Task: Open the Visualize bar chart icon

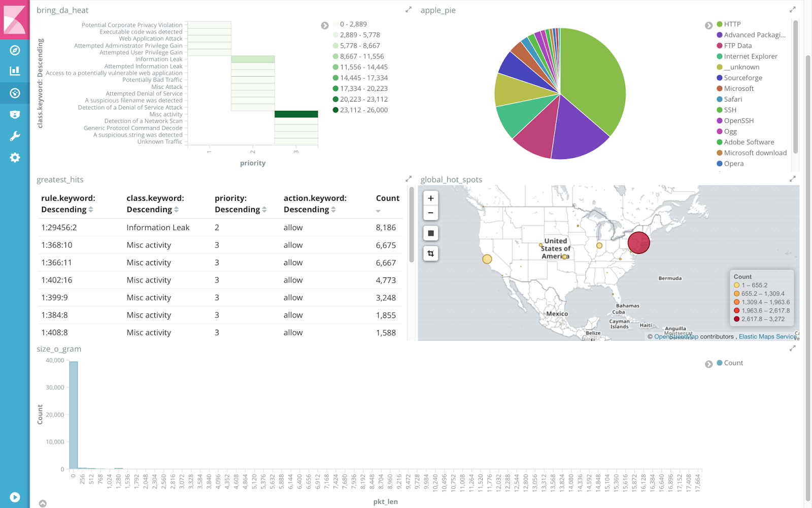Action: coord(14,71)
